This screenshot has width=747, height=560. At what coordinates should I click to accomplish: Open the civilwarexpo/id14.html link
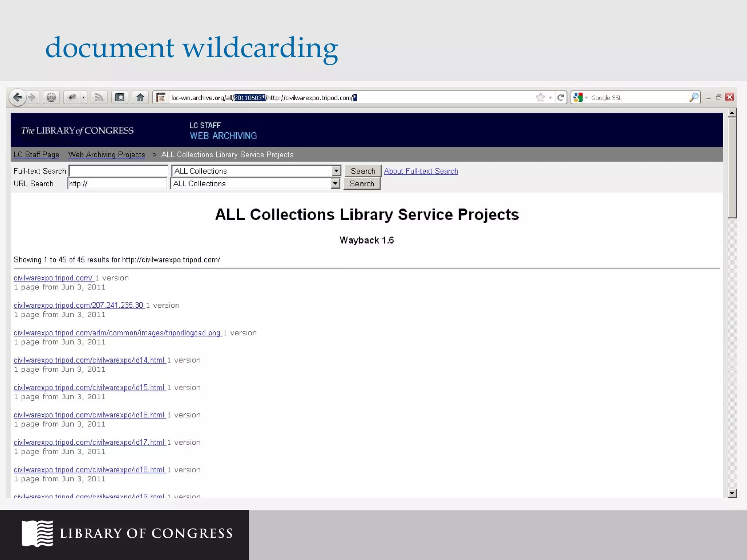(89, 360)
